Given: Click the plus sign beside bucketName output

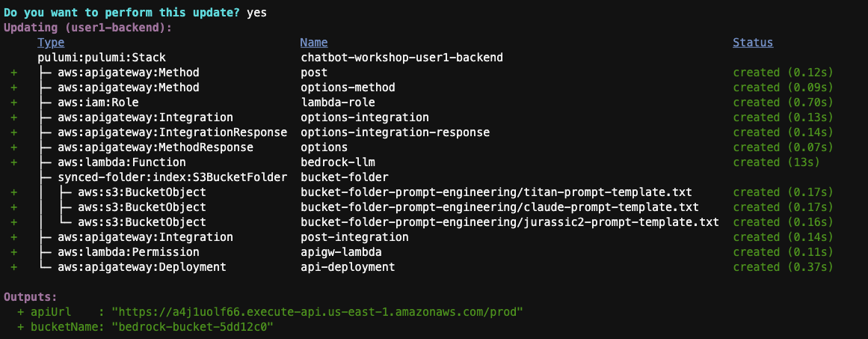Looking at the screenshot, I should pyautogui.click(x=20, y=327).
